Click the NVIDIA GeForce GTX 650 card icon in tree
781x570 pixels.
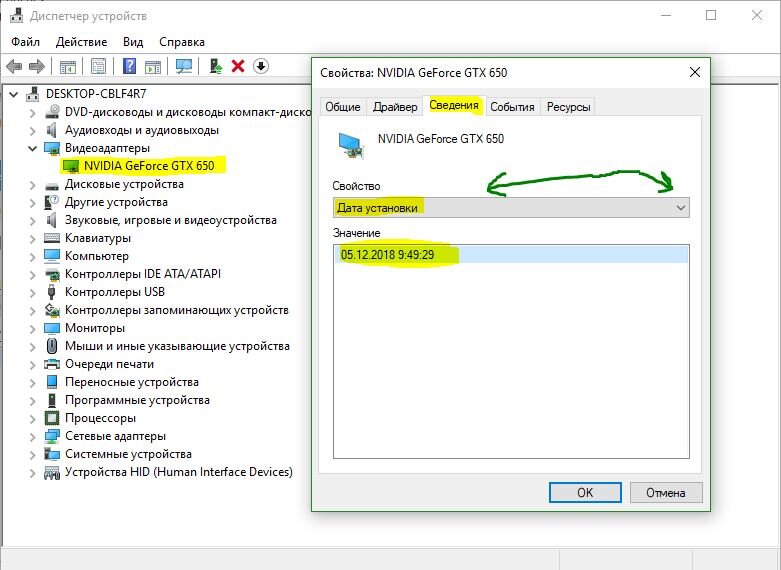pyautogui.click(x=71, y=166)
